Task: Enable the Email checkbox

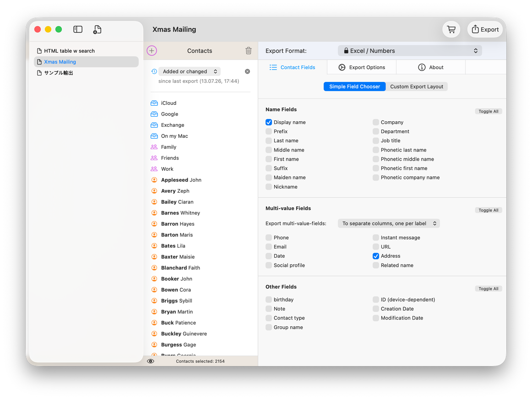Action: 269,247
